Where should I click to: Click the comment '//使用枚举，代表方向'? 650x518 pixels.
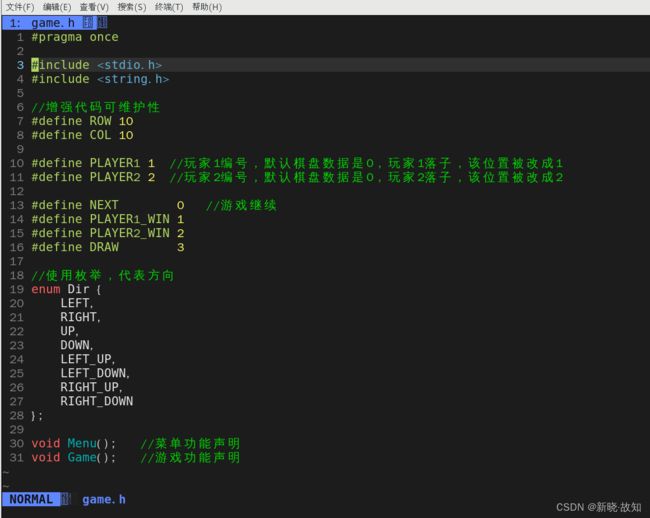(103, 276)
